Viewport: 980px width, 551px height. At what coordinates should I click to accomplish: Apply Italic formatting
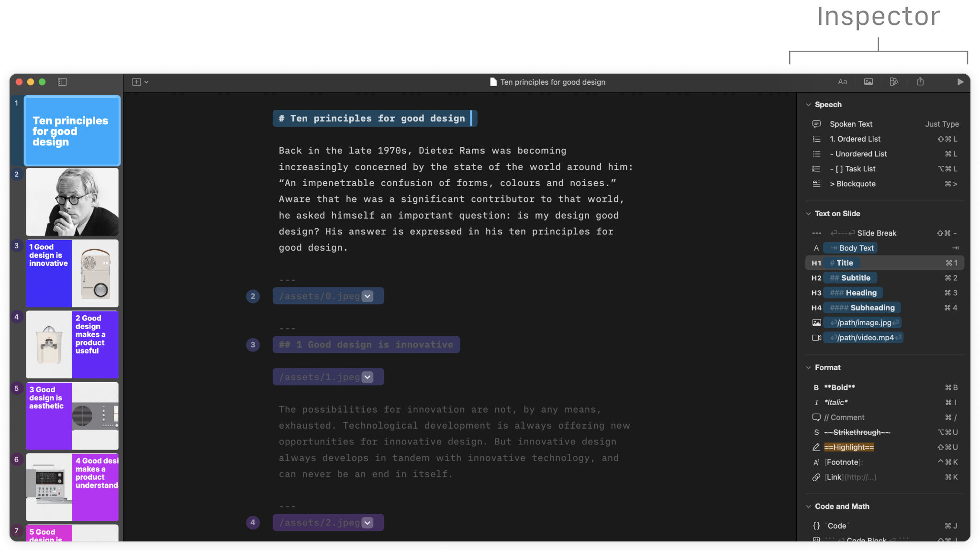point(885,403)
